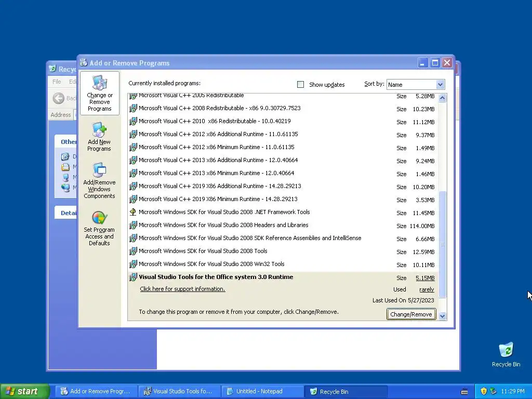
Task: Click the program list scrollbar up arrow
Action: (442, 98)
